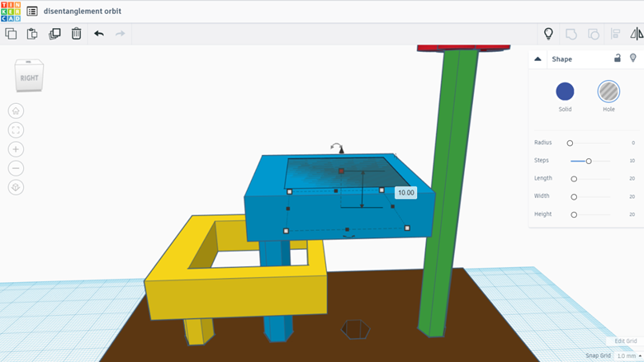Select the hexagonal hole on the brown base
Image resolution: width=644 pixels, height=362 pixels.
point(356,329)
